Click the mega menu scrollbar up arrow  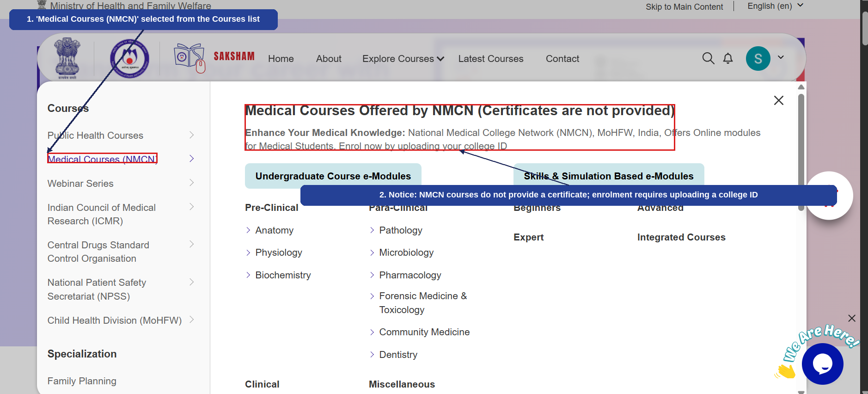(x=801, y=87)
